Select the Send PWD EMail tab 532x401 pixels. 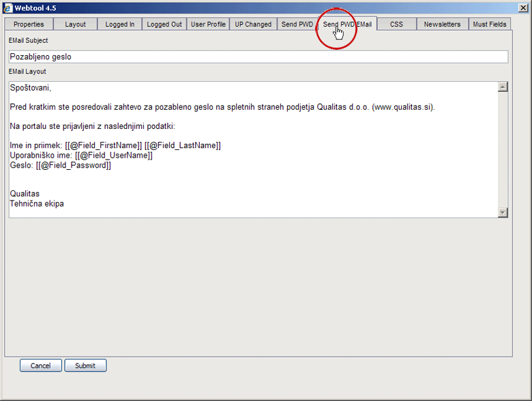(x=347, y=24)
